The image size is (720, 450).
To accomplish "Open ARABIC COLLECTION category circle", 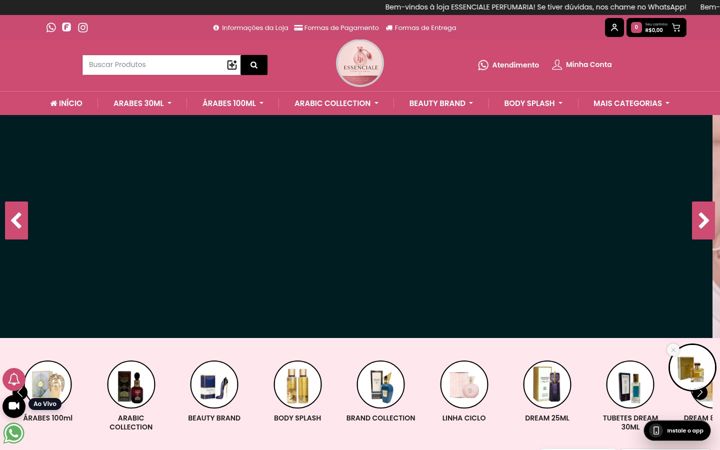I will (131, 384).
